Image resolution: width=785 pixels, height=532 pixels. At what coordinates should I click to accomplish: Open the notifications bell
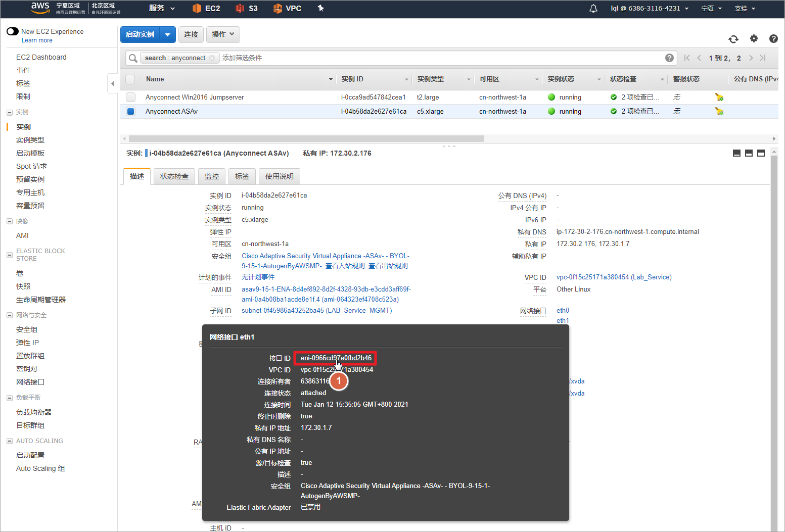[593, 8]
